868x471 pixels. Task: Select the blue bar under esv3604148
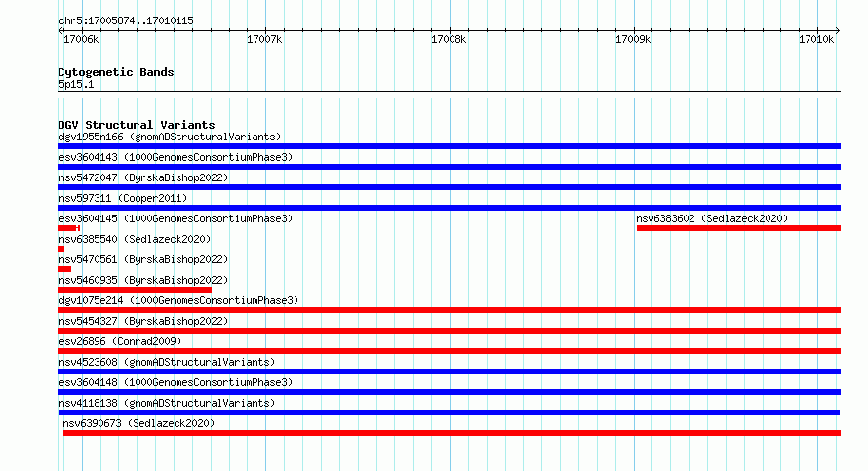point(449,392)
